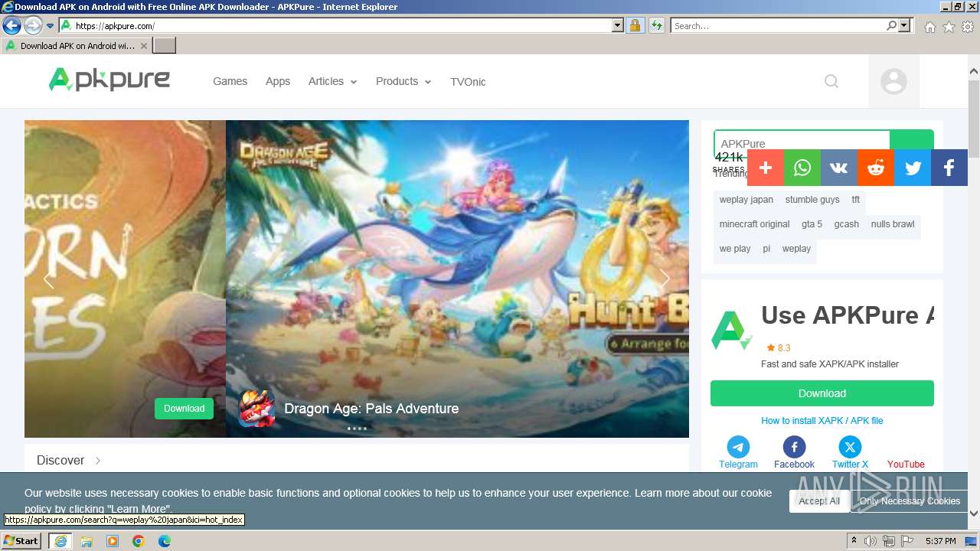The width and height of the screenshot is (980, 551).
Task: Share via WhatsApp icon
Action: pyautogui.click(x=802, y=168)
